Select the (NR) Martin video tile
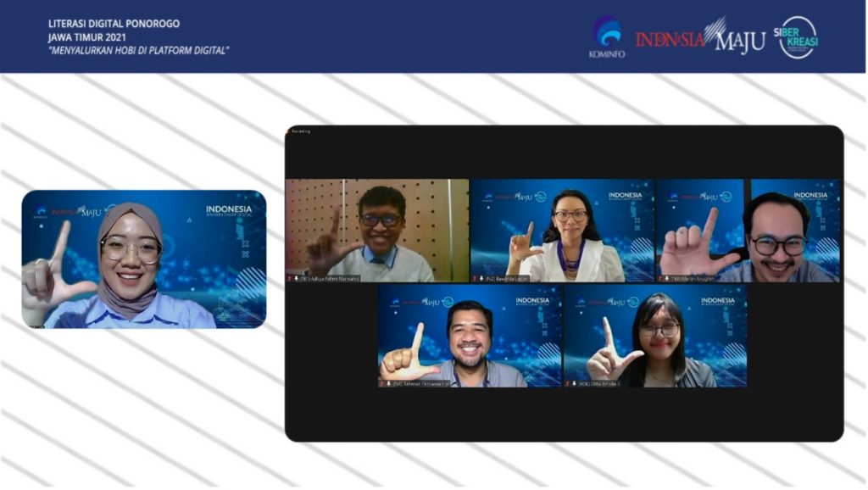 (x=748, y=229)
